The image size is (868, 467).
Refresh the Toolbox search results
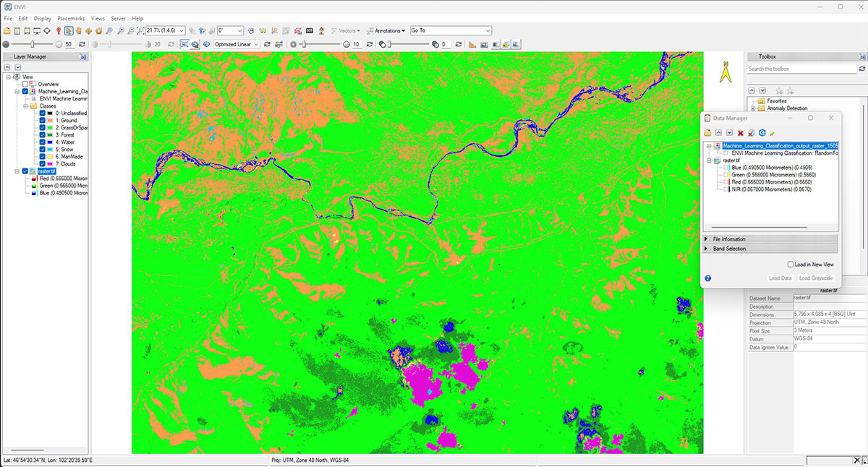863,69
